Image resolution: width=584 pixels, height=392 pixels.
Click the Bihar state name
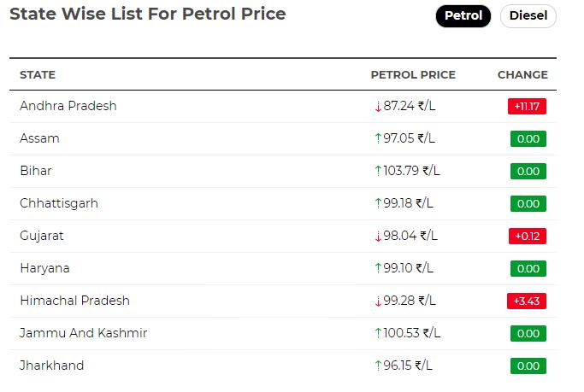point(36,171)
